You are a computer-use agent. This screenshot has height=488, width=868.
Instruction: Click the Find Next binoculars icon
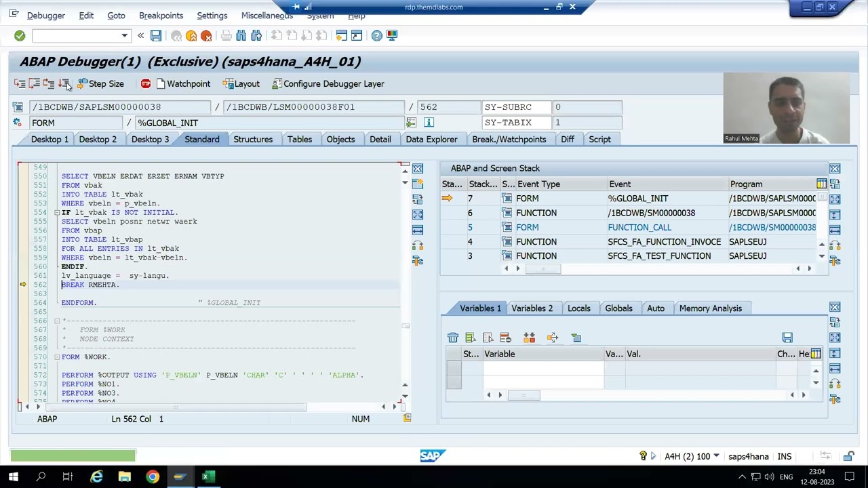[x=256, y=35]
